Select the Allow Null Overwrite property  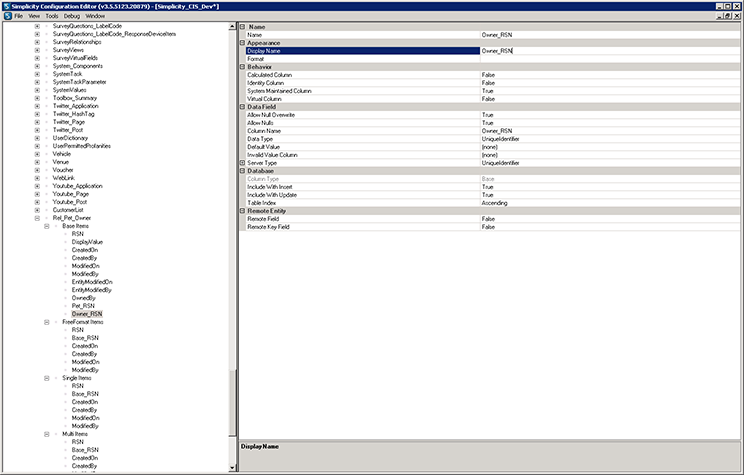(493, 115)
